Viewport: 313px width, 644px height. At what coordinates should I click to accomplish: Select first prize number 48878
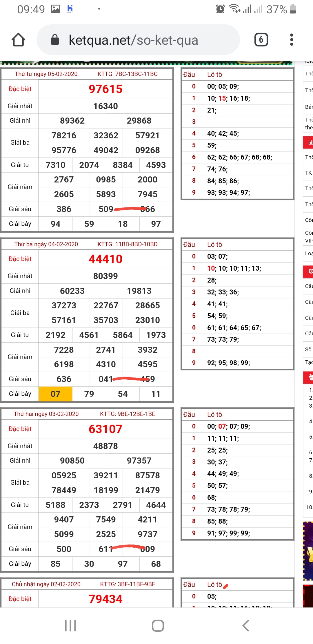tap(105, 446)
